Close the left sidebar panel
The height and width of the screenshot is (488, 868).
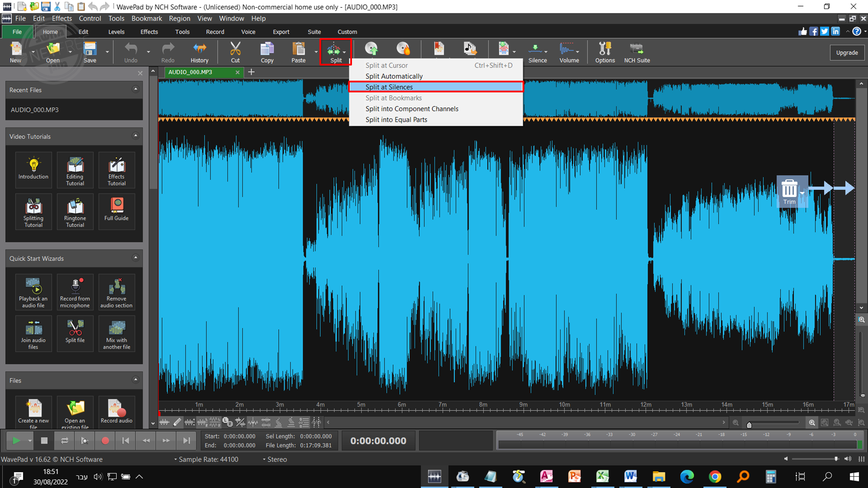[140, 73]
